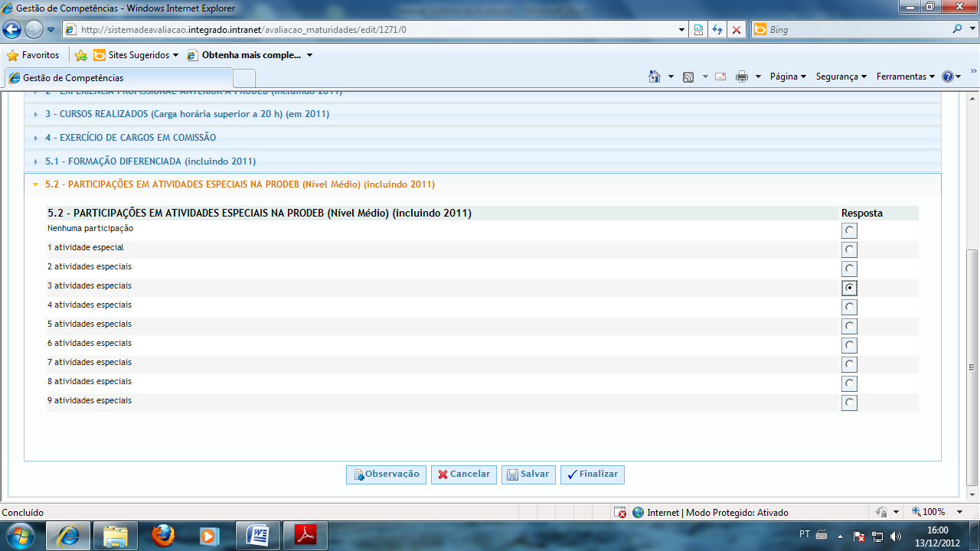Click the RSS feeds icon
This screenshot has height=551, width=980.
[x=688, y=77]
